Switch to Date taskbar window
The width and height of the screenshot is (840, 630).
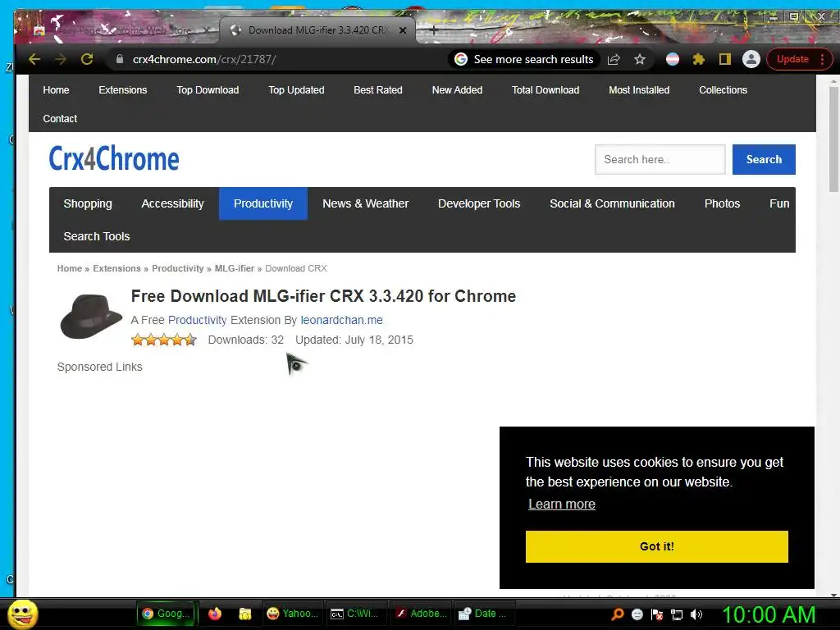click(484, 614)
